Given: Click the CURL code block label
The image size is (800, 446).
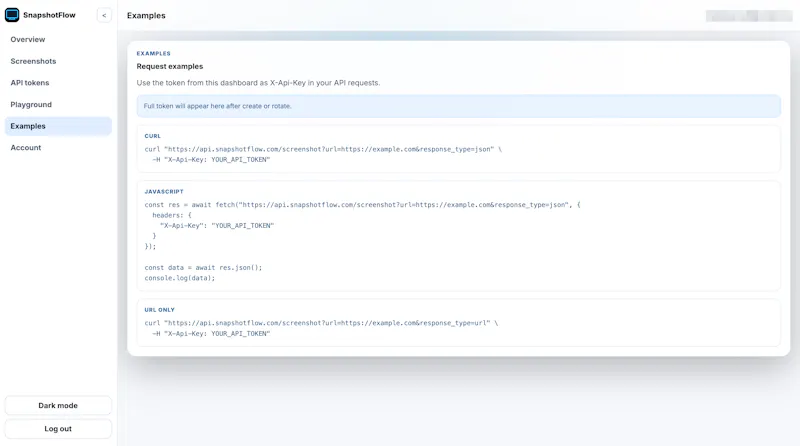Looking at the screenshot, I should click(153, 136).
